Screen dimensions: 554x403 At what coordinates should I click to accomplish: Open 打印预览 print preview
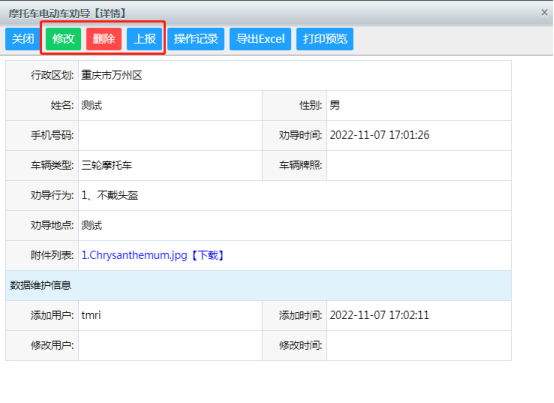point(325,39)
